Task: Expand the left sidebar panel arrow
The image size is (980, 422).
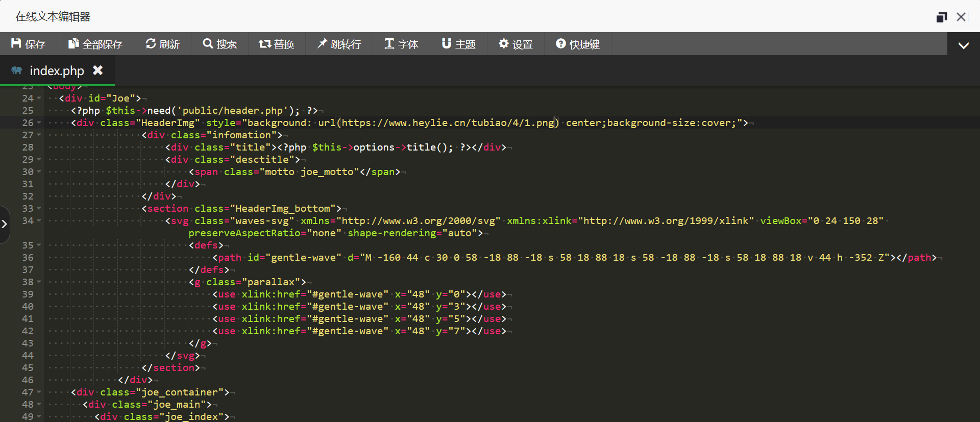Action: (x=5, y=224)
